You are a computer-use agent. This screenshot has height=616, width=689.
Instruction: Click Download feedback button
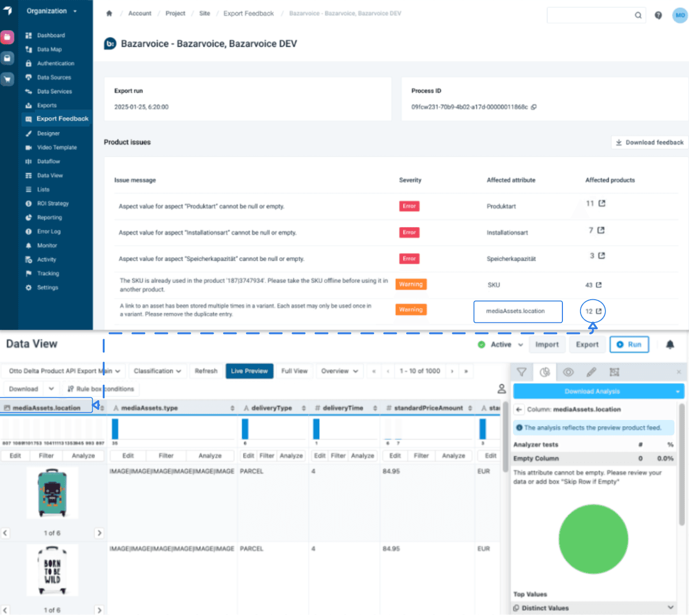[650, 143]
